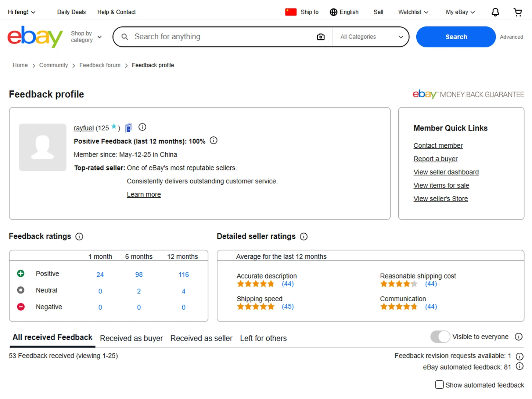Click the magnifier icon in the search box
This screenshot has width=532, height=399.
125,37
